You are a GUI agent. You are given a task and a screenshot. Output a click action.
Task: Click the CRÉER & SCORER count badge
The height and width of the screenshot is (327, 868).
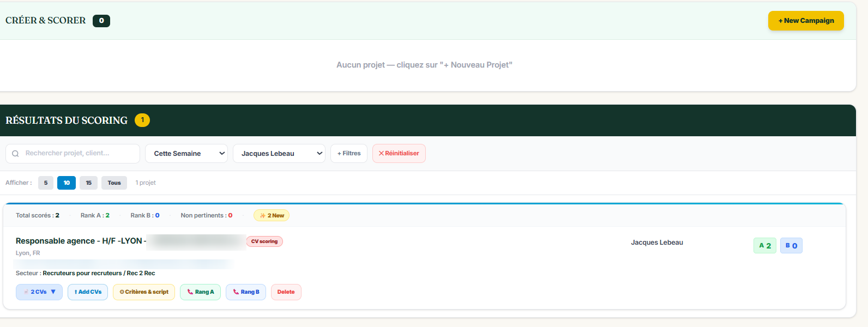[101, 21]
